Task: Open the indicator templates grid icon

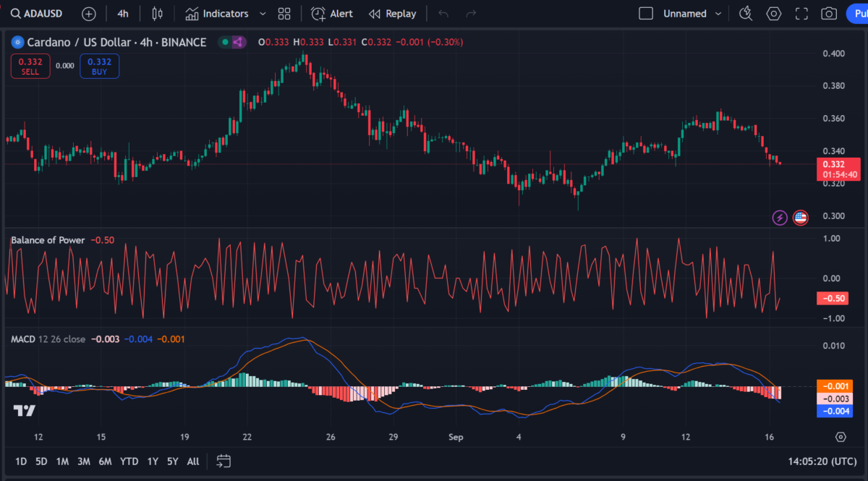Action: (284, 14)
